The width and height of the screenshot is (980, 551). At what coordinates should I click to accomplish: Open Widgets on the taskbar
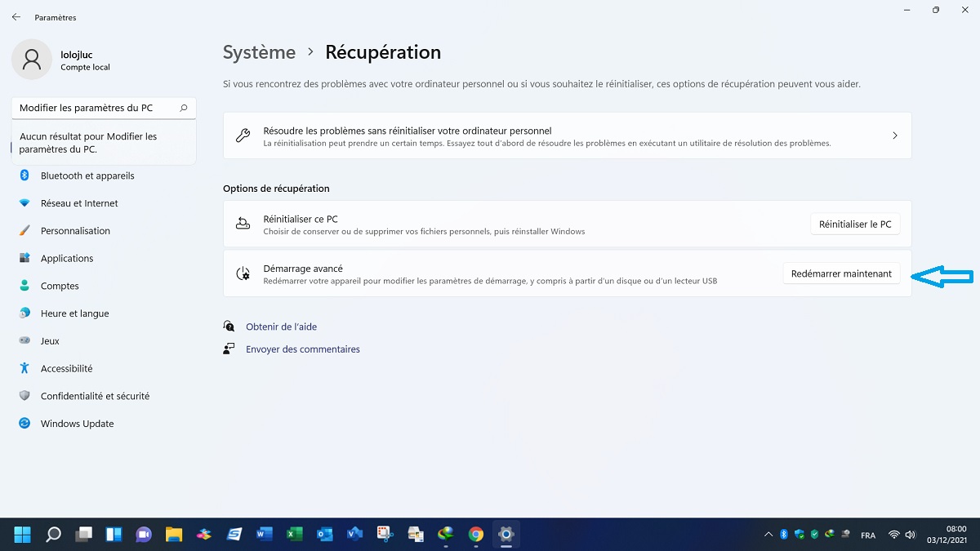[114, 535]
